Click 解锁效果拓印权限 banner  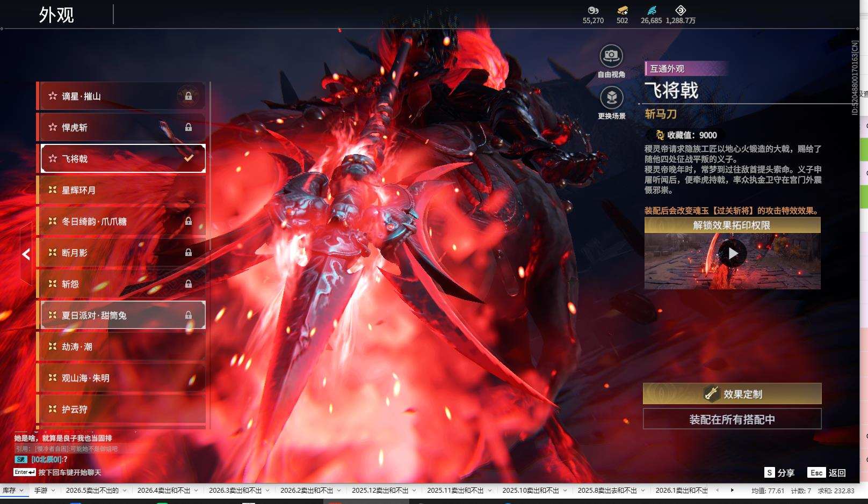tap(732, 225)
